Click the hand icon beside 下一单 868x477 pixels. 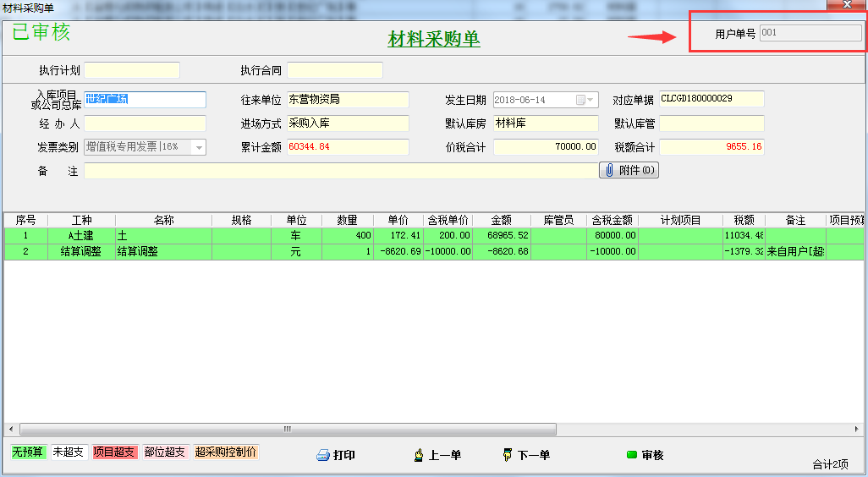[x=507, y=455]
